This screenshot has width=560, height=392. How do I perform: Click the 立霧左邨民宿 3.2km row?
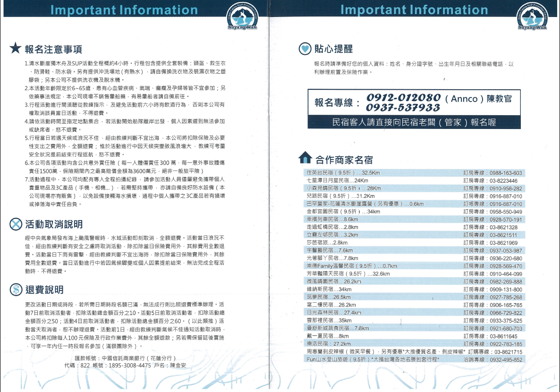pyautogui.click(x=414, y=235)
